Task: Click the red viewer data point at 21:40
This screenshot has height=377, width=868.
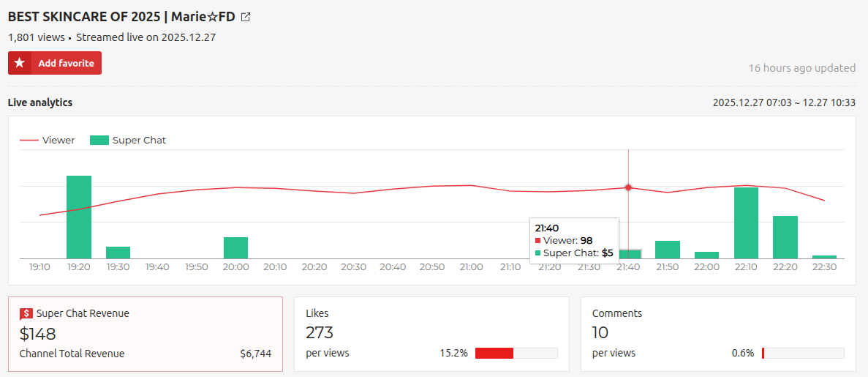Action: pos(628,187)
